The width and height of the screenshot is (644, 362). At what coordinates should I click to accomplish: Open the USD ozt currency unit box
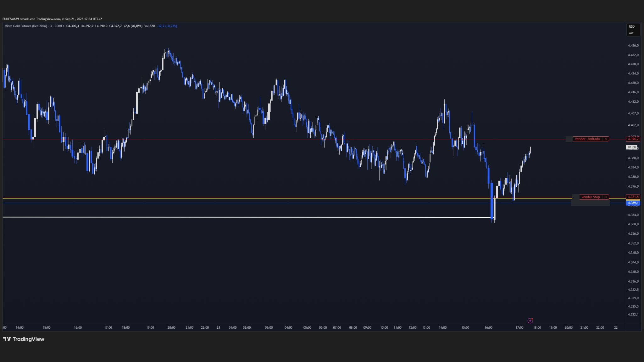point(633,30)
